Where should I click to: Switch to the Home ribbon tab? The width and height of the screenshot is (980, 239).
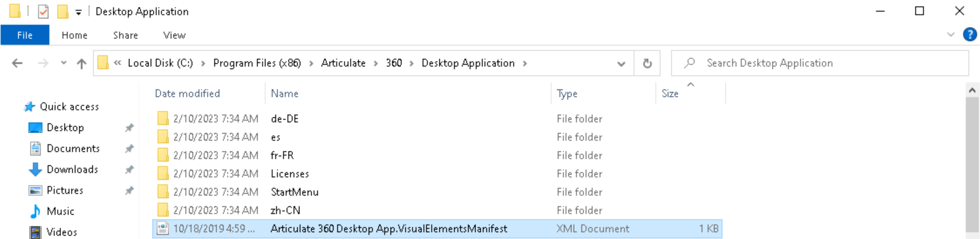coord(74,35)
